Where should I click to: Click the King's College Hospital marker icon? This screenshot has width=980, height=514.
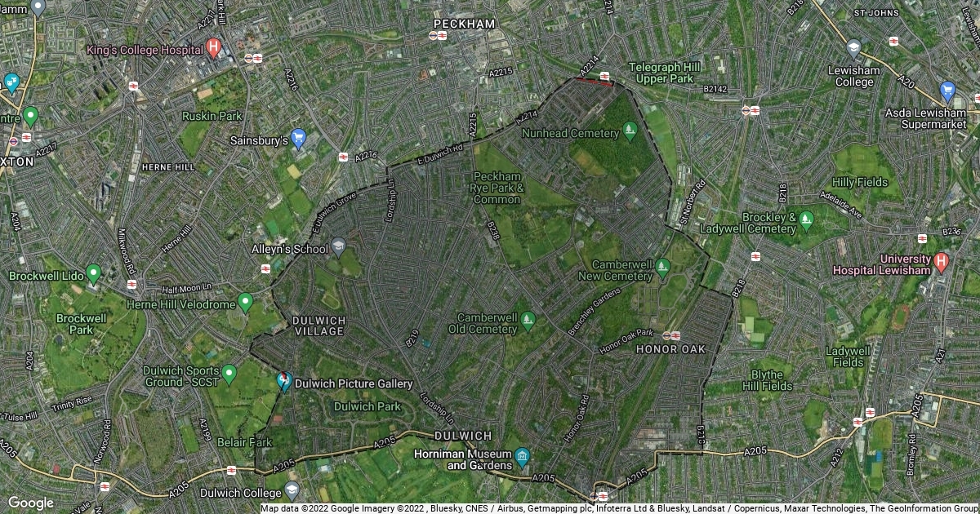pos(213,47)
